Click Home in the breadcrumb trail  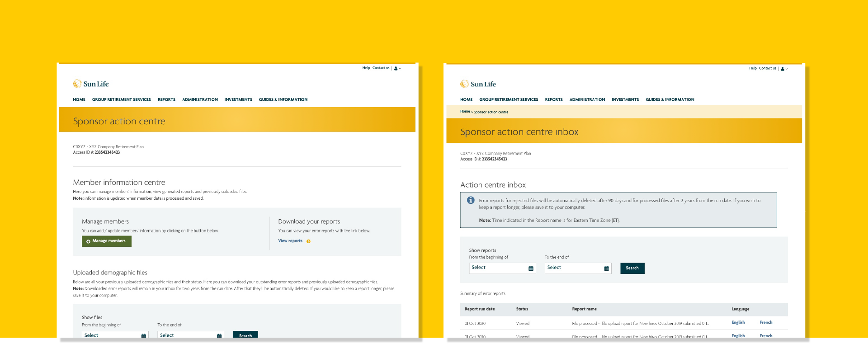coord(465,112)
